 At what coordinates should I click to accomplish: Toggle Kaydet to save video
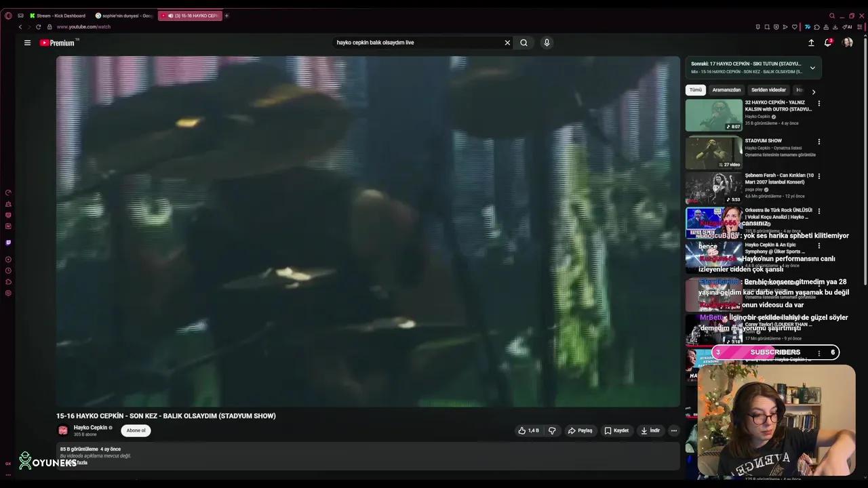click(x=616, y=430)
